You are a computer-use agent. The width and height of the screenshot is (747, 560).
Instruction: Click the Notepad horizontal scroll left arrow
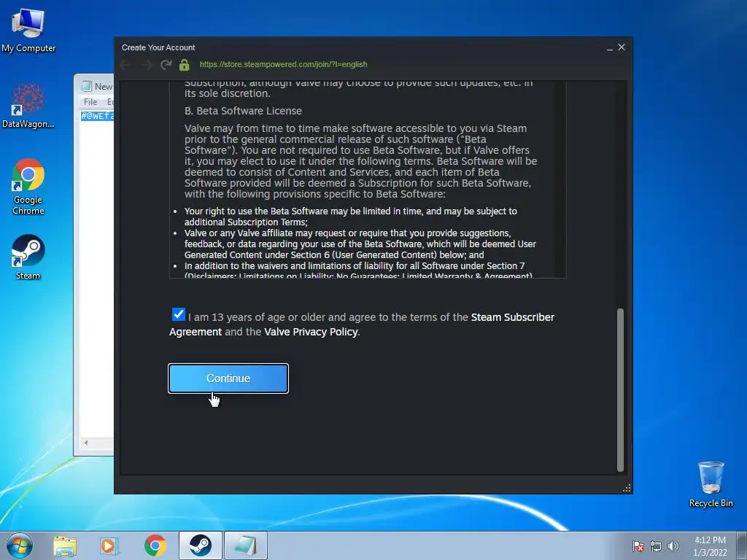tap(86, 443)
